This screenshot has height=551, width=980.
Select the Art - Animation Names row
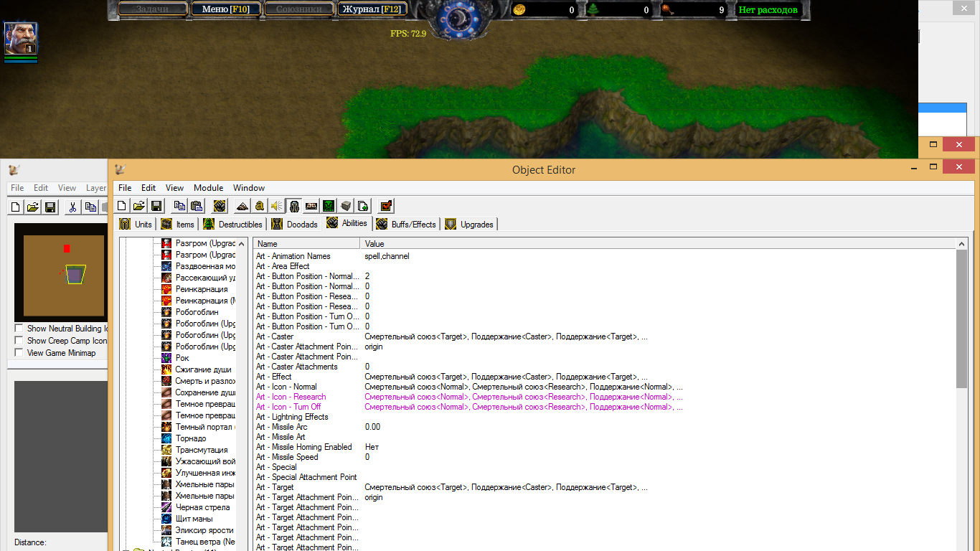pyautogui.click(x=605, y=256)
